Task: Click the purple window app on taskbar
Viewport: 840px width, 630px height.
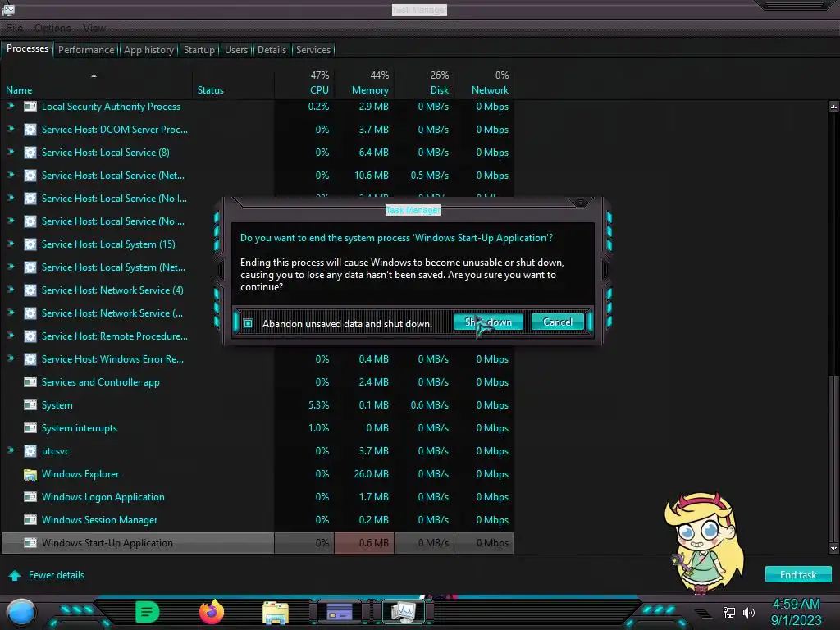Action: pos(340,612)
